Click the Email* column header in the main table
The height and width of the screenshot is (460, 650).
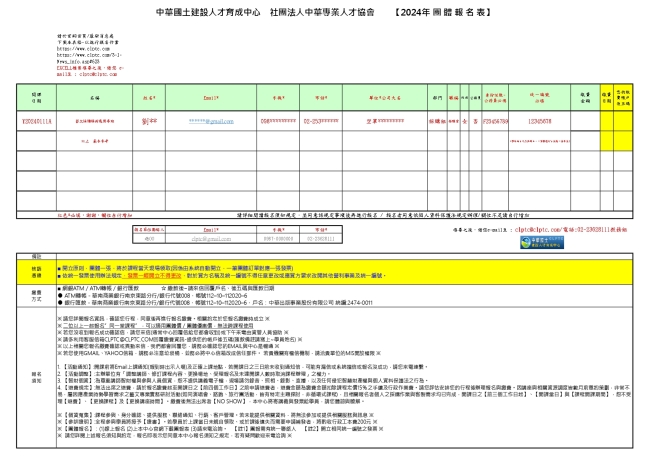[211, 98]
